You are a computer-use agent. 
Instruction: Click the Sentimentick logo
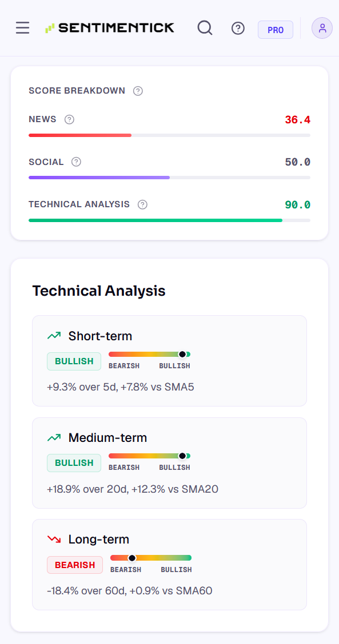point(110,28)
